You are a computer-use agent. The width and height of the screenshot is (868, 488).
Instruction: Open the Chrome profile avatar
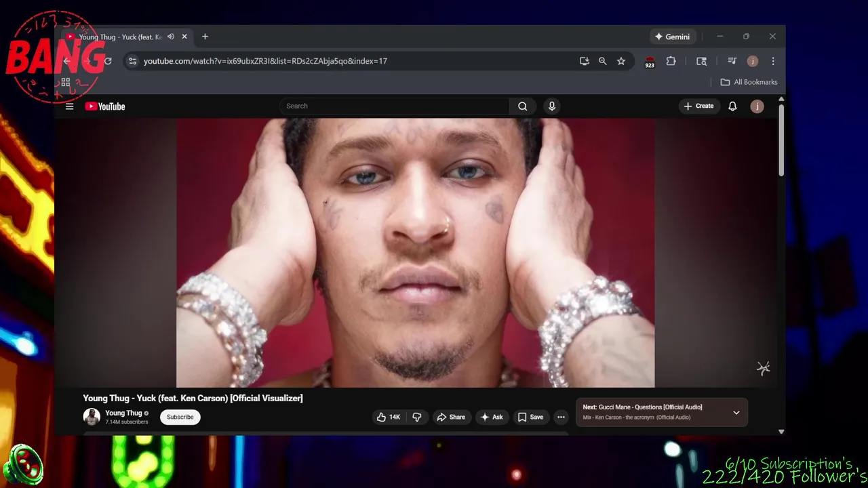click(x=752, y=61)
